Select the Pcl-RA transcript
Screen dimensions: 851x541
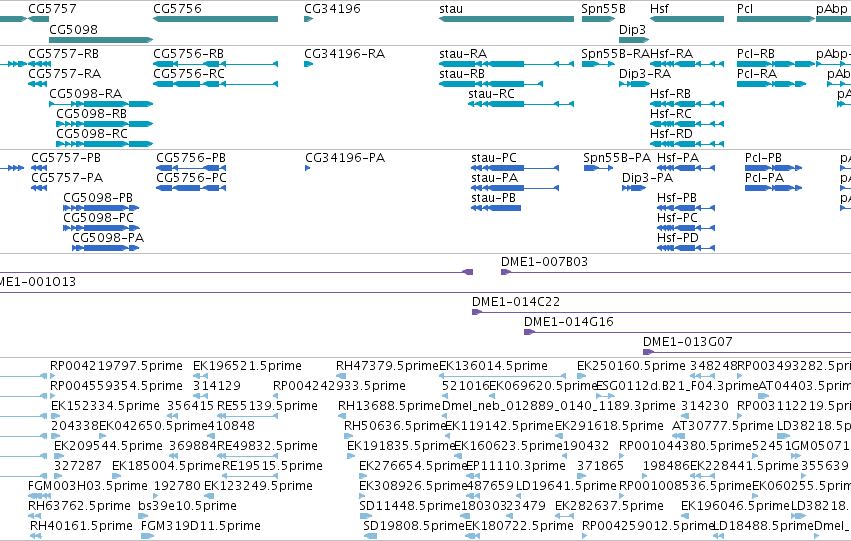(x=771, y=84)
